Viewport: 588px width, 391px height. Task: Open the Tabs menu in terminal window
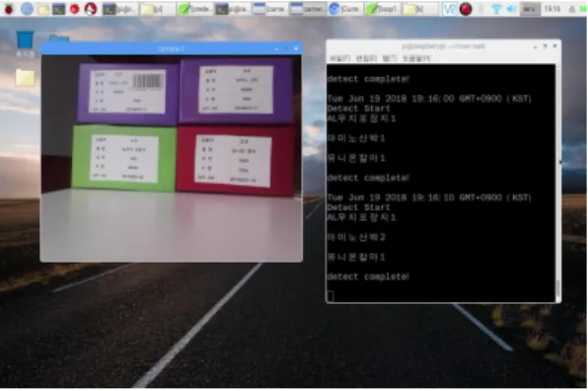390,58
